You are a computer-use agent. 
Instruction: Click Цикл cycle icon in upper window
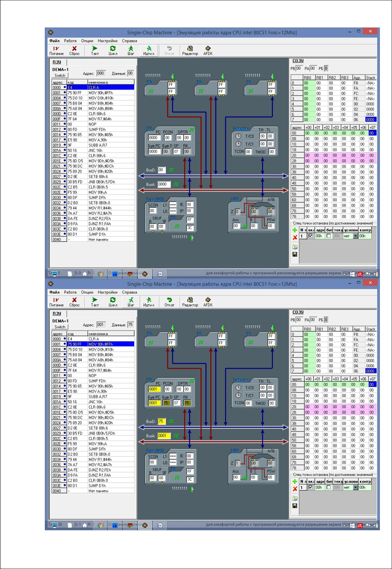(x=113, y=48)
